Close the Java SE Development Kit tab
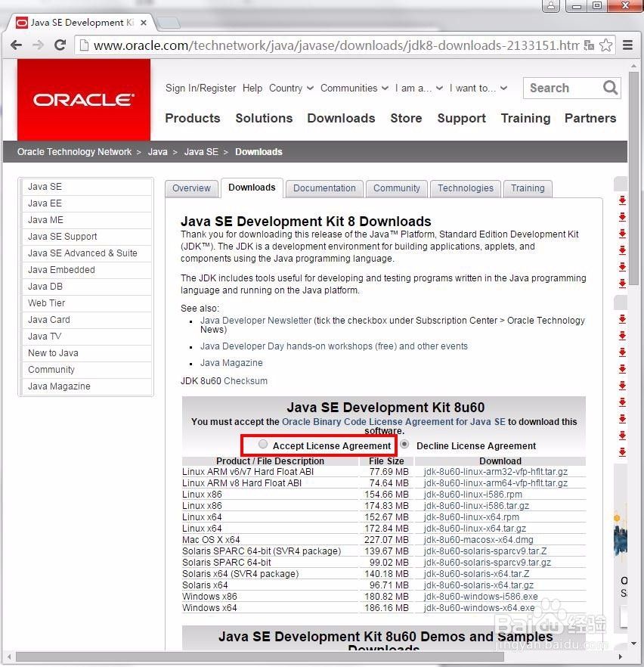The width and height of the screenshot is (644, 667). [x=144, y=23]
